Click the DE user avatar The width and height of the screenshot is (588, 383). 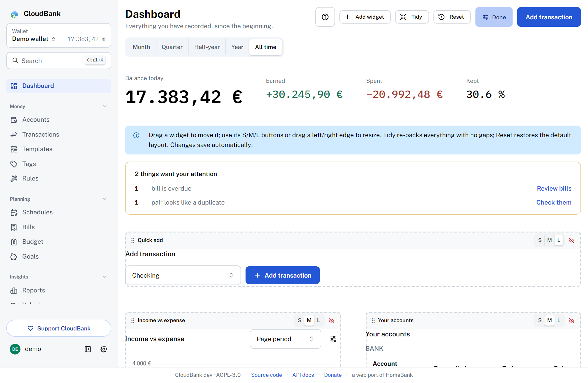pos(15,349)
